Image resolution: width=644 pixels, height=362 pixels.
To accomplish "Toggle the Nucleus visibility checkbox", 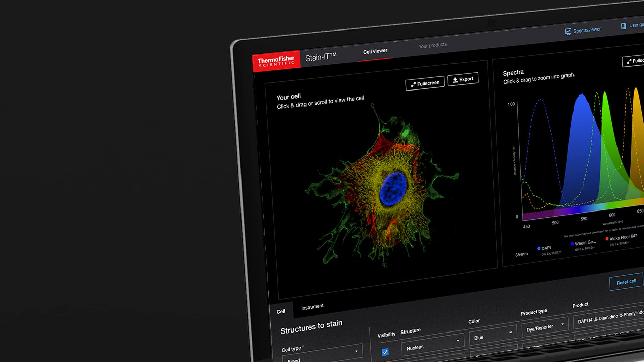I will [x=385, y=352].
